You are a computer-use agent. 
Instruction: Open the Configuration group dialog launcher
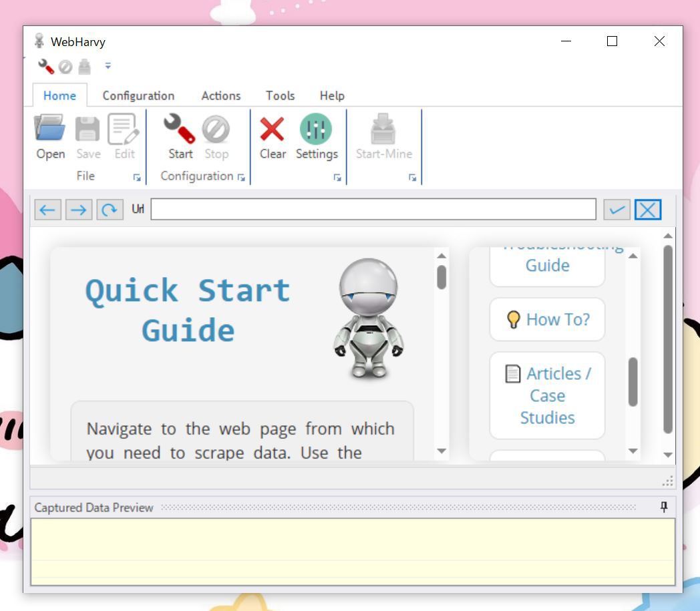pos(241,178)
